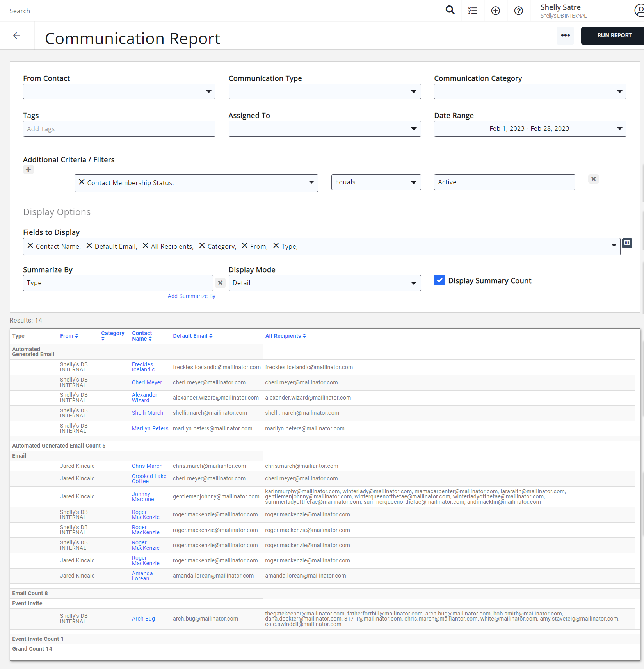Open the quick create plus icon
This screenshot has width=644, height=669.
[495, 11]
